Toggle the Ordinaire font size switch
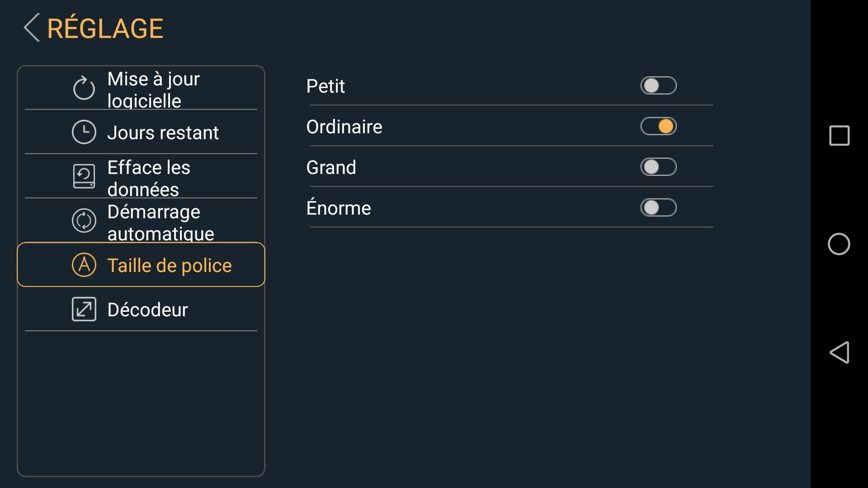 (659, 126)
